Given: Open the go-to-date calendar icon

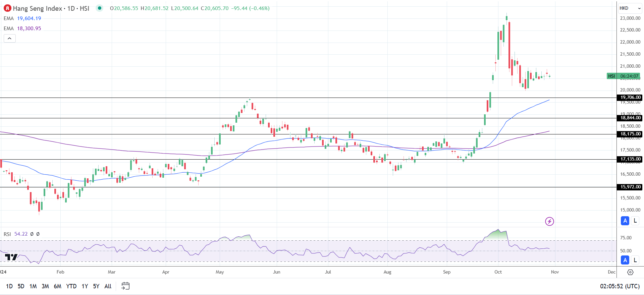Looking at the screenshot, I should 125,286.
